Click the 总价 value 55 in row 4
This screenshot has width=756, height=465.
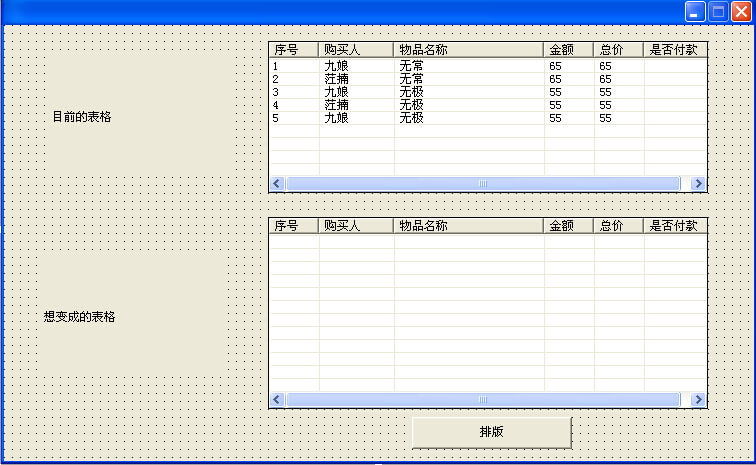(606, 105)
